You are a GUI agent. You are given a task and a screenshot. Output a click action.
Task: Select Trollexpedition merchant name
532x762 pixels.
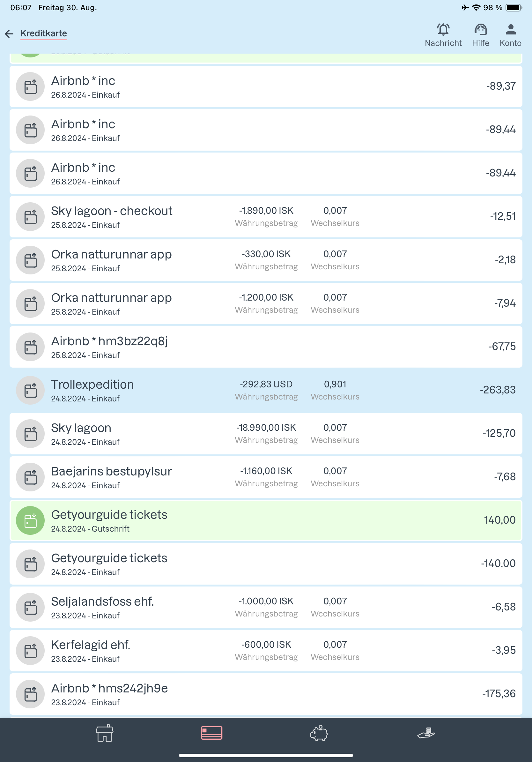pyautogui.click(x=92, y=385)
